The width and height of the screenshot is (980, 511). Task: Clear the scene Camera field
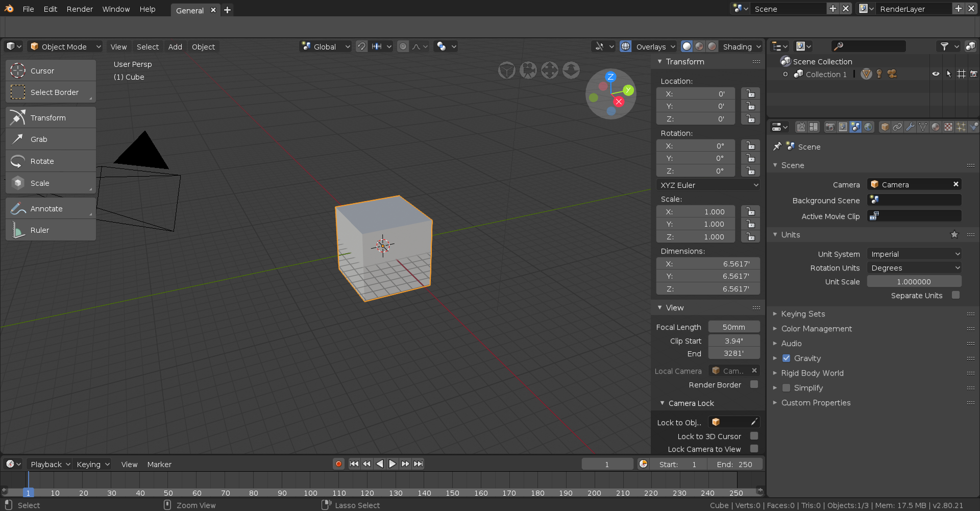coord(955,184)
